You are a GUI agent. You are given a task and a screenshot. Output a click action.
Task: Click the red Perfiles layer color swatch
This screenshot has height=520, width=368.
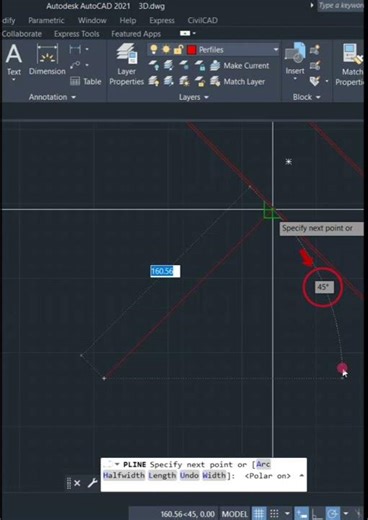click(192, 50)
